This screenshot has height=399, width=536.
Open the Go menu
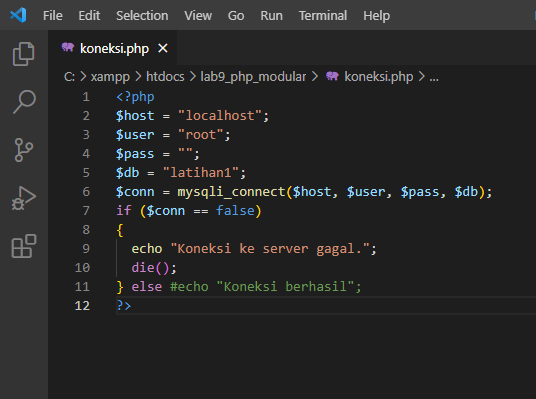(x=236, y=15)
